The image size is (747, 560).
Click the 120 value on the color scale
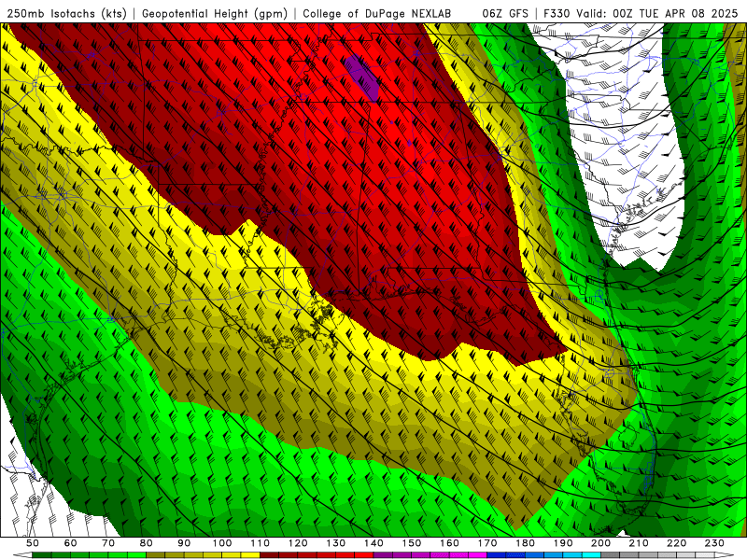pyautogui.click(x=298, y=543)
